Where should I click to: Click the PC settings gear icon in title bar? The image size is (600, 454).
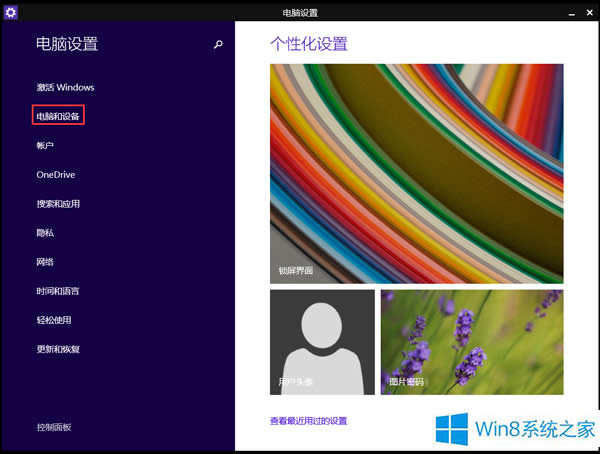(x=11, y=10)
